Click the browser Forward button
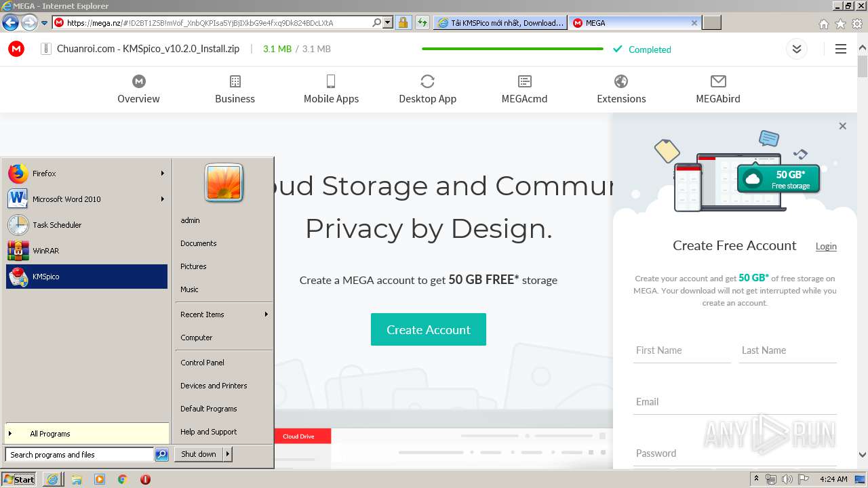 [x=29, y=22]
